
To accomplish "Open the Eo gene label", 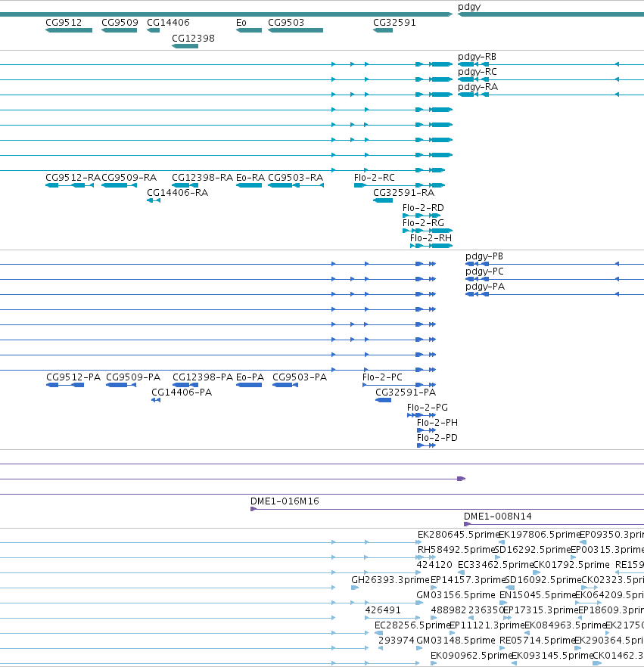I will 241,23.
